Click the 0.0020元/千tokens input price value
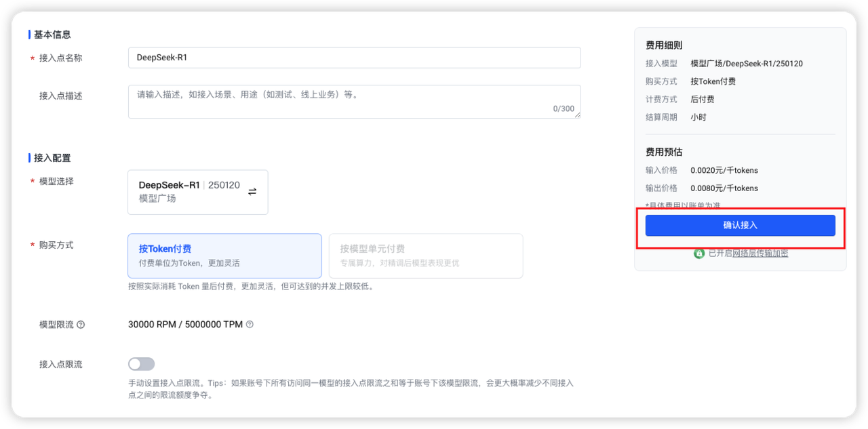The image size is (868, 429). 724,170
